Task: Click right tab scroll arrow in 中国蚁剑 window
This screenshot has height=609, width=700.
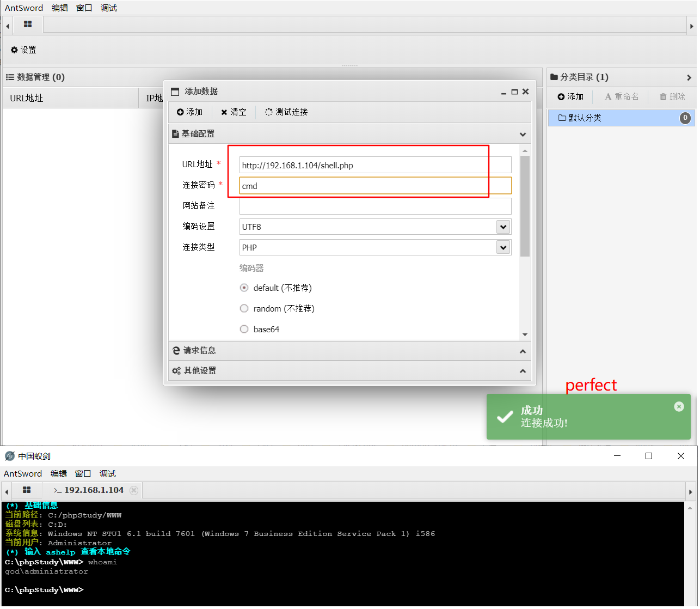Action: tap(690, 491)
